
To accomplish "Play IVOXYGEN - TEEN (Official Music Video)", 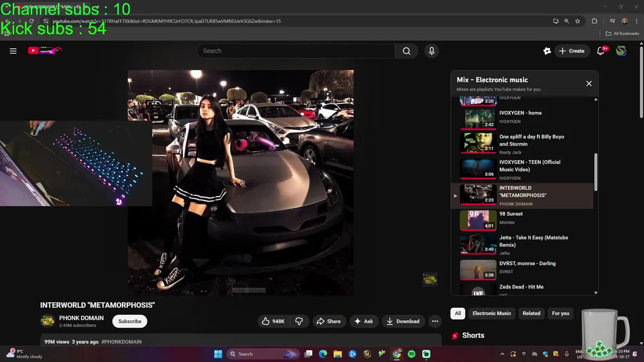I will pyautogui.click(x=523, y=169).
